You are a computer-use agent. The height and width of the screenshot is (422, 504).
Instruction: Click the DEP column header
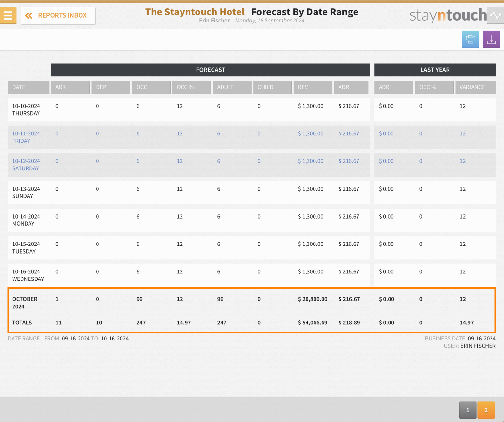click(111, 87)
